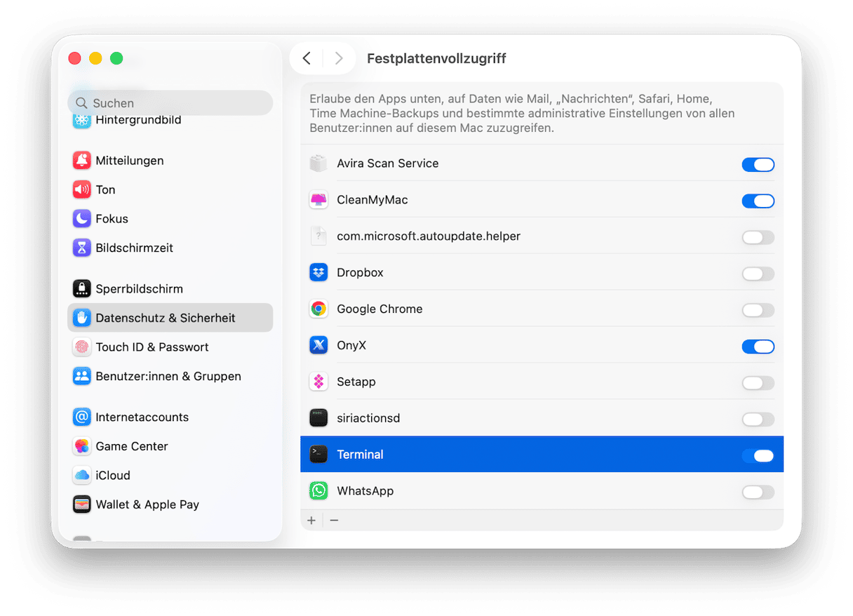Click the Suchen search field
Image resolution: width=853 pixels, height=616 pixels.
click(x=170, y=103)
